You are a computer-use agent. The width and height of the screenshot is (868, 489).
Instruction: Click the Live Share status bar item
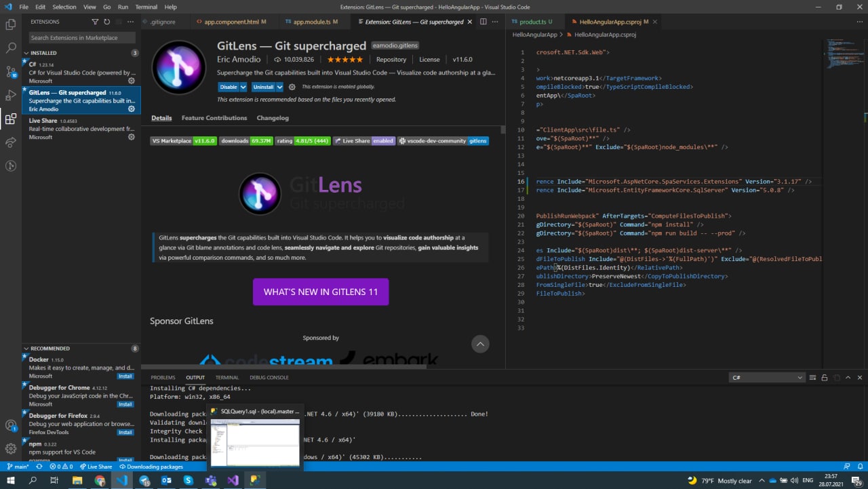(96, 467)
